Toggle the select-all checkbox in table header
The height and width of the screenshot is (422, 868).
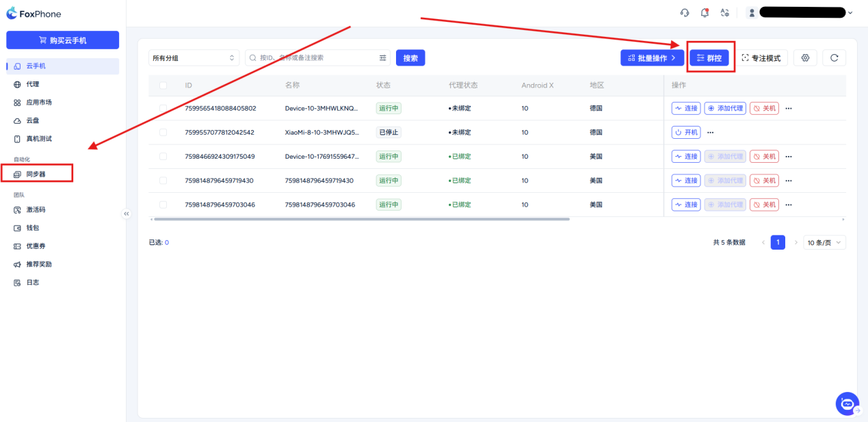point(163,85)
